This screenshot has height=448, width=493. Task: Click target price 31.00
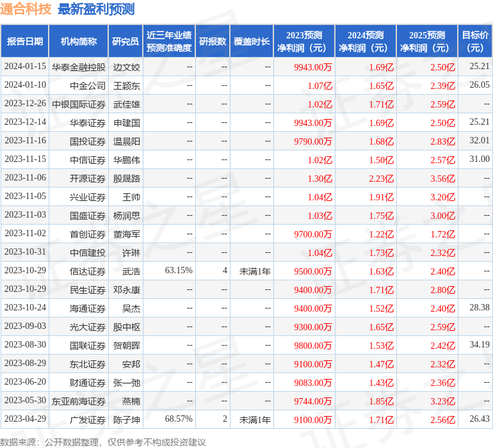click(x=480, y=159)
